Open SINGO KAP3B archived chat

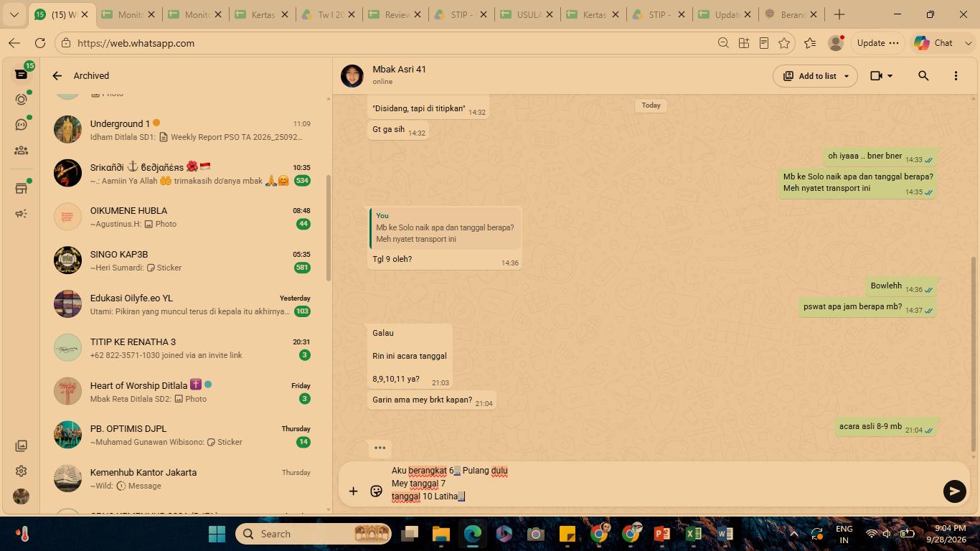point(185,260)
